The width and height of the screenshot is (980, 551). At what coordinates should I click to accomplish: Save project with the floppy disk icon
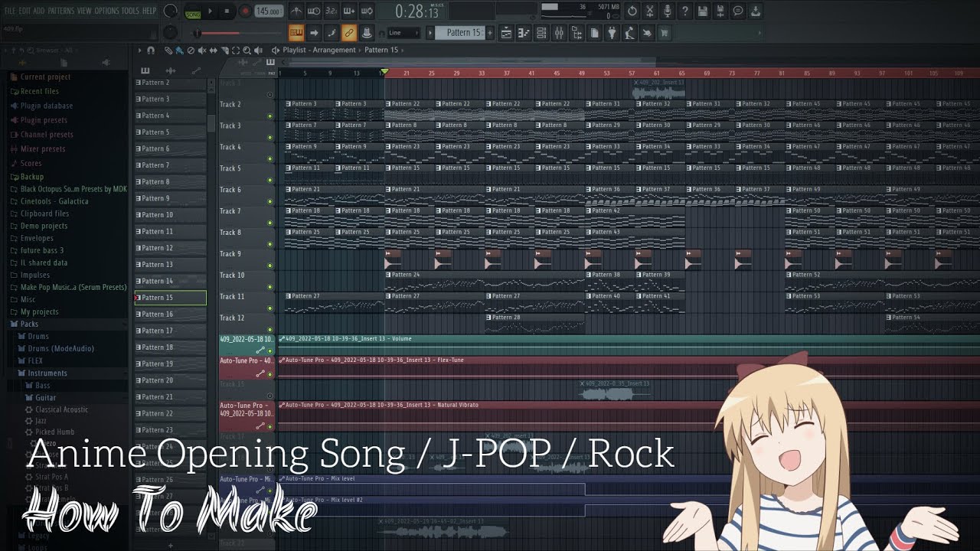[703, 11]
